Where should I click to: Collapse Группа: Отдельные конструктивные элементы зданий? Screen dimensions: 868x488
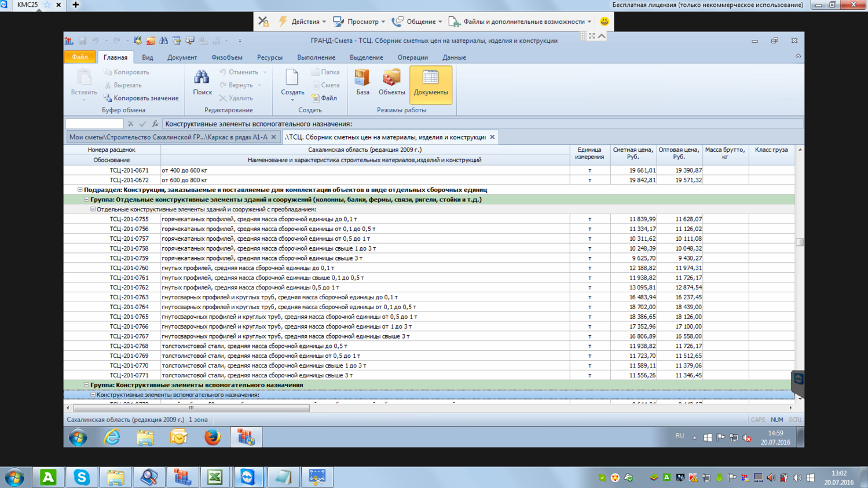tap(86, 200)
